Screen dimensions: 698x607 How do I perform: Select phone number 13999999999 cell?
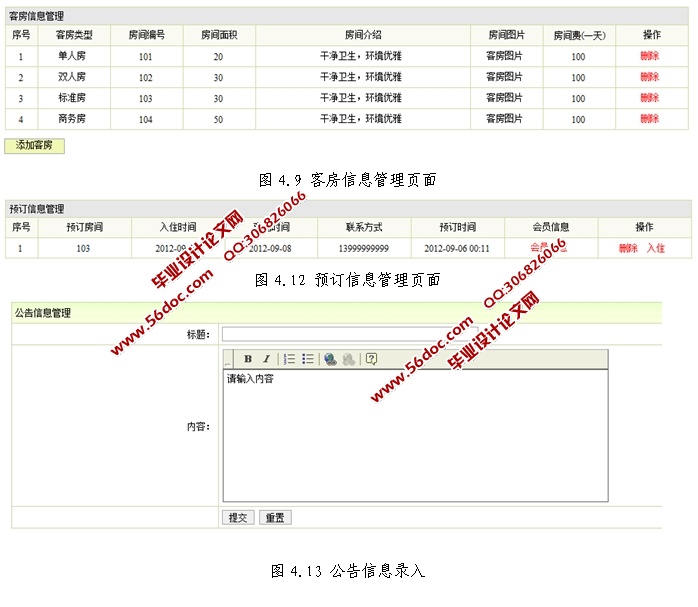click(364, 248)
